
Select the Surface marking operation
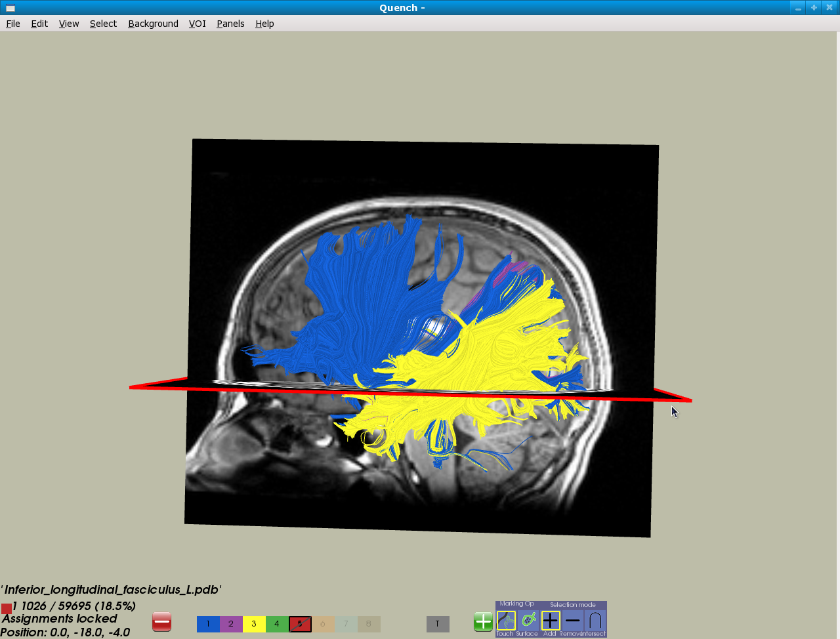528,621
